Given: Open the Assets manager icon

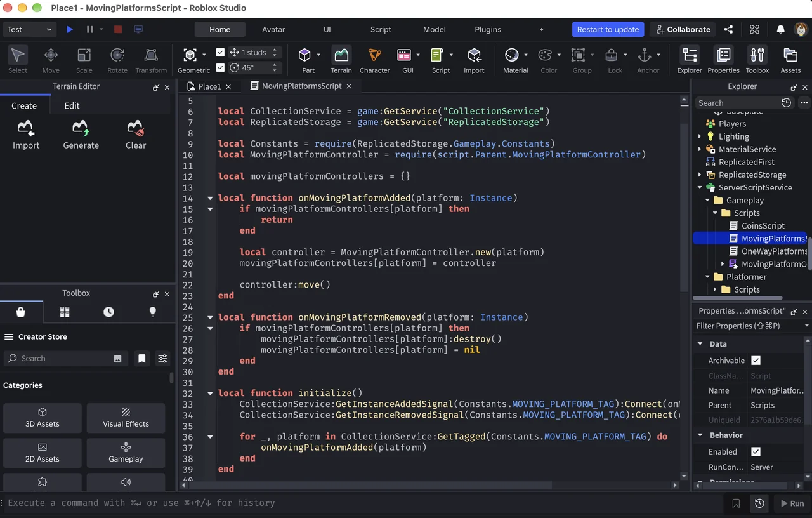Looking at the screenshot, I should click(790, 60).
